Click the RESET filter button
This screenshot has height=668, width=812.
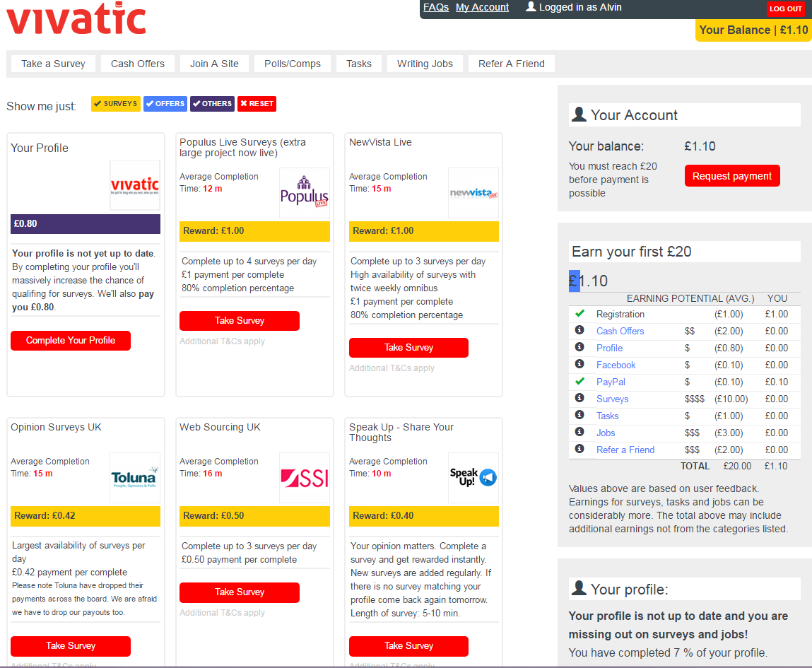[257, 104]
